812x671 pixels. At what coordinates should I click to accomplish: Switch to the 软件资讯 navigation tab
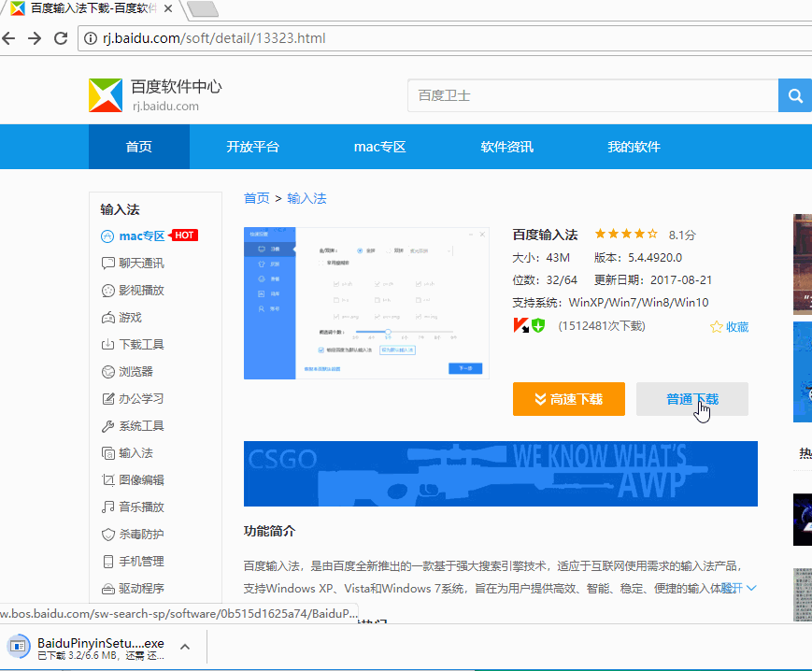[506, 147]
